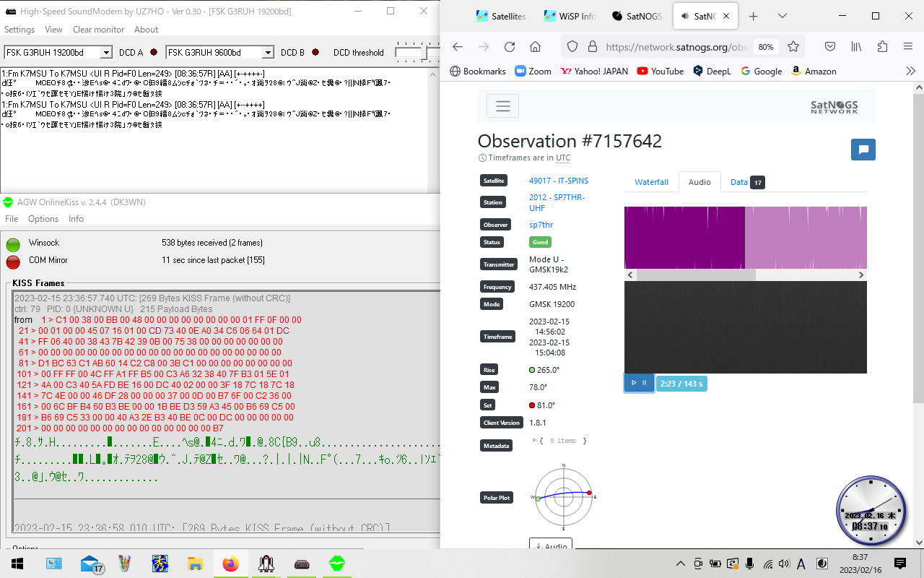Screen dimensions: 924x578
Task: Click the UTC timeframes link
Action: tap(563, 158)
